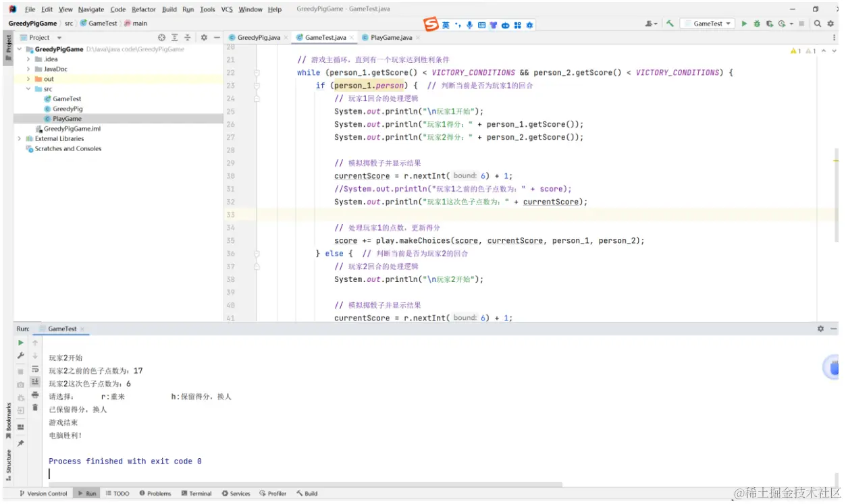Toggle Soft-Wrap in Run console
846x504 pixels.
35,369
